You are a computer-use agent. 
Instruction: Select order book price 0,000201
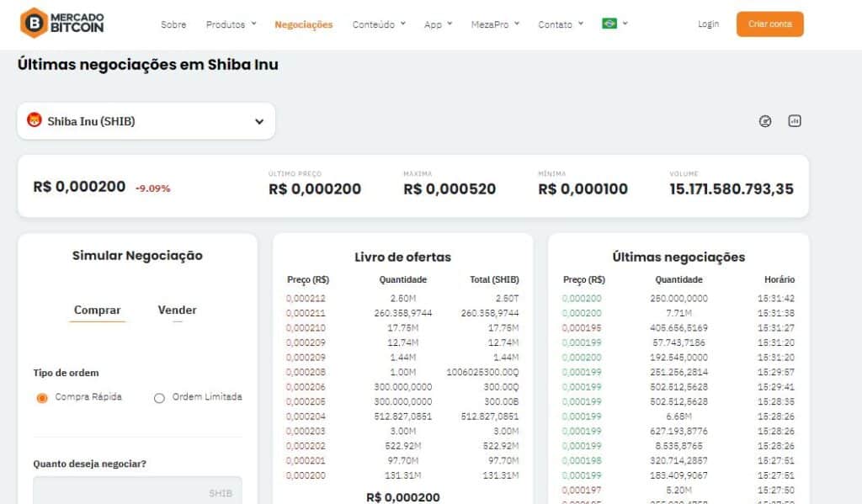(306, 460)
